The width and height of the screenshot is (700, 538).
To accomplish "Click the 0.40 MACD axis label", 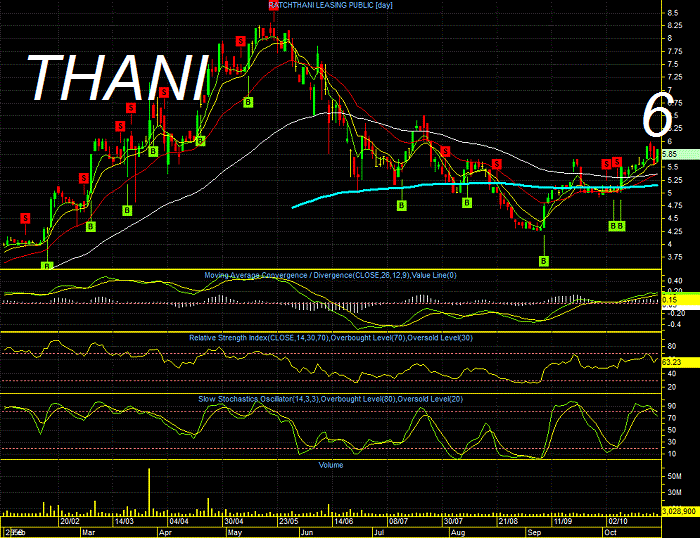I will tap(675, 281).
